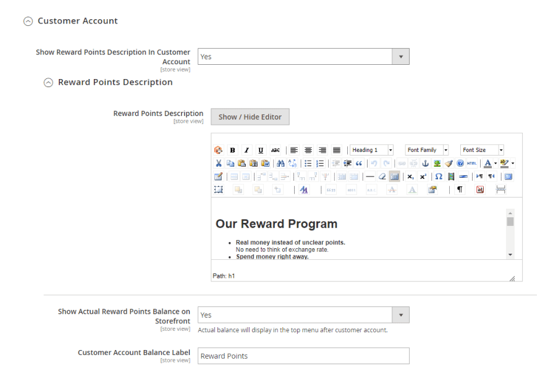Justify text fully in editor

[337, 150]
